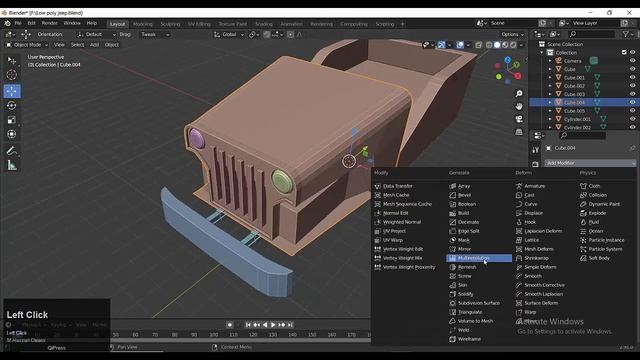Open the Add Modifier dropdown

590,163
